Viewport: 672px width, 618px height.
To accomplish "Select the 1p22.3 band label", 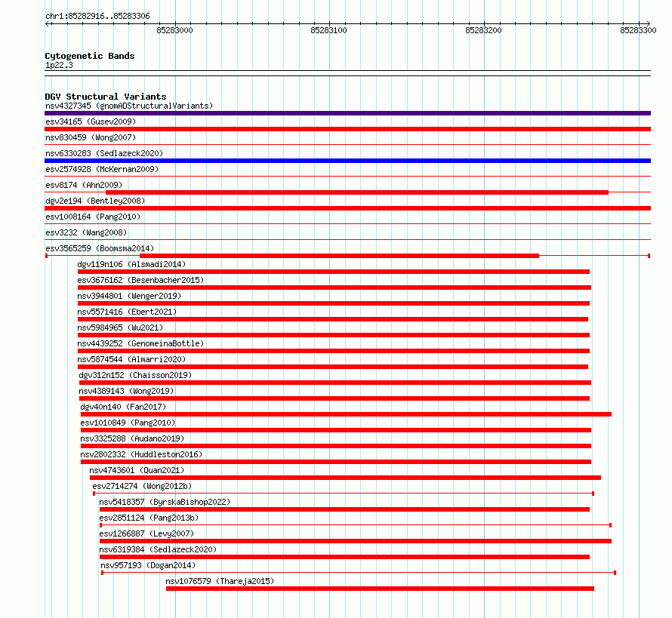I will click(59, 65).
